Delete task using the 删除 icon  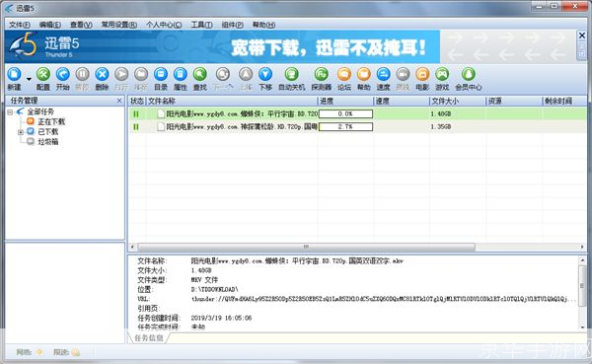pyautogui.click(x=102, y=74)
